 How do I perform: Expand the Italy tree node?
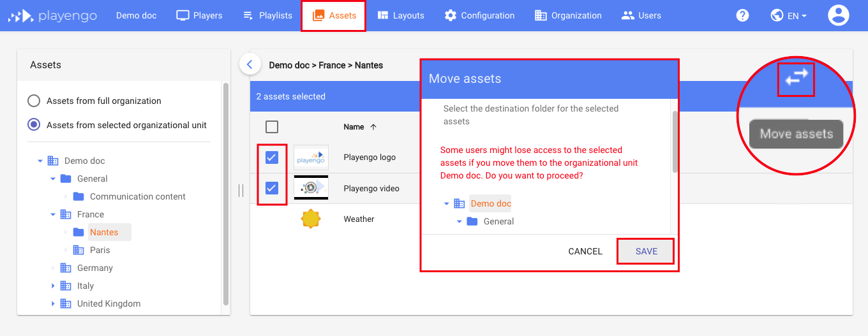click(x=54, y=286)
